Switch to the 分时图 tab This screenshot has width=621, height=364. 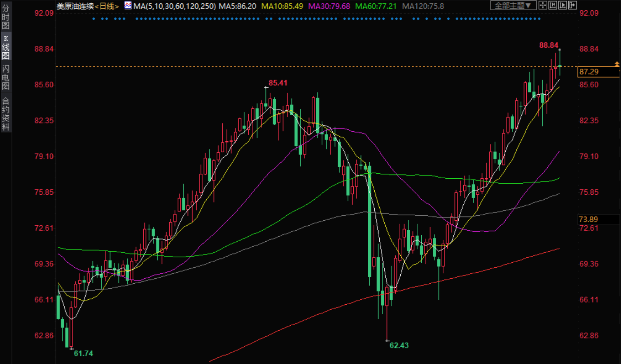click(x=6, y=16)
